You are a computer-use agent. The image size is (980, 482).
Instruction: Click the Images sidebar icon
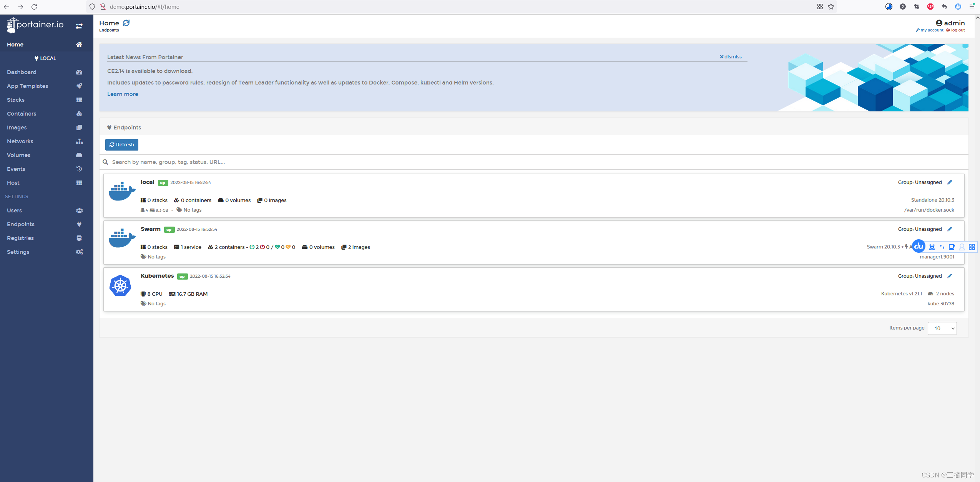79,128
